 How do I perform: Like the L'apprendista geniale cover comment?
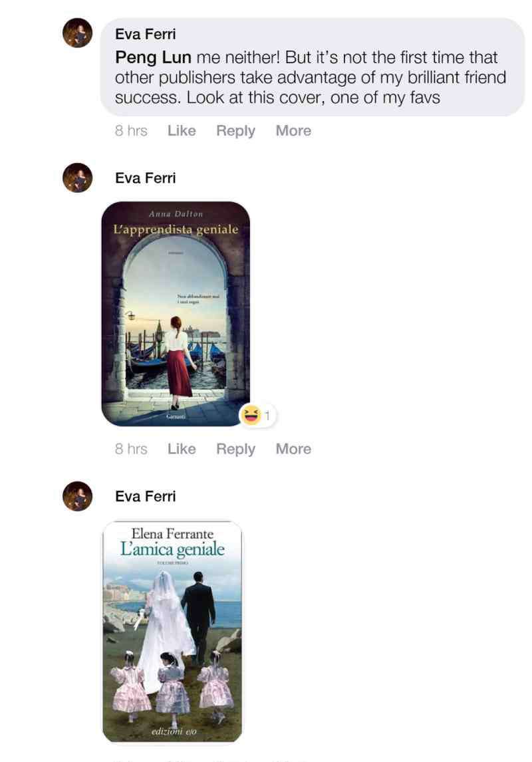(x=182, y=449)
